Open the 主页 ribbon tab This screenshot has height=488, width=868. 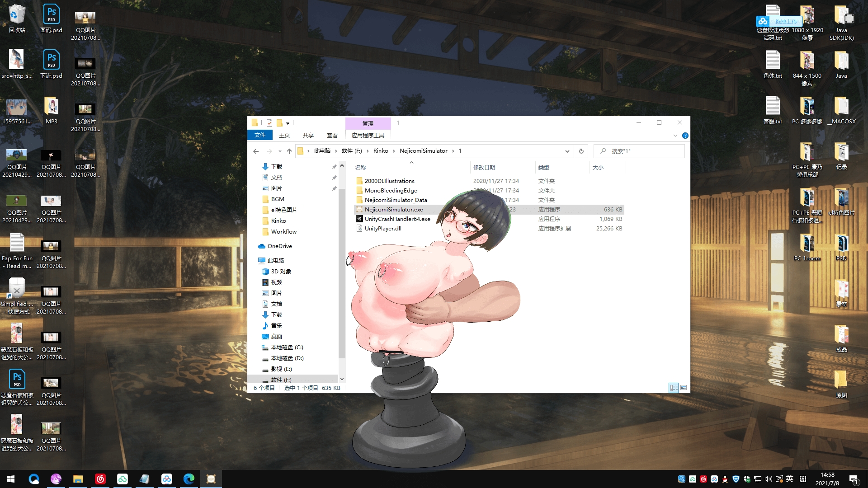click(284, 136)
